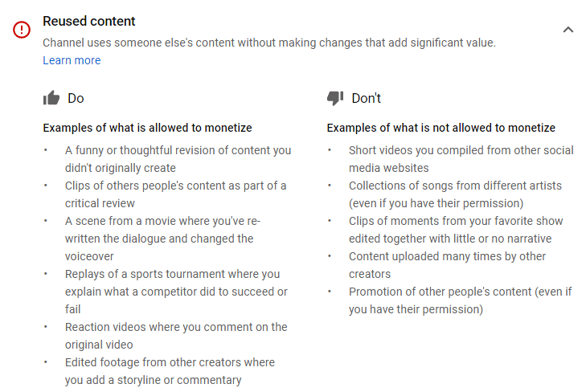Image resolution: width=586 pixels, height=392 pixels.
Task: Select 'Examples of what is not allowed' heading
Action: (441, 128)
